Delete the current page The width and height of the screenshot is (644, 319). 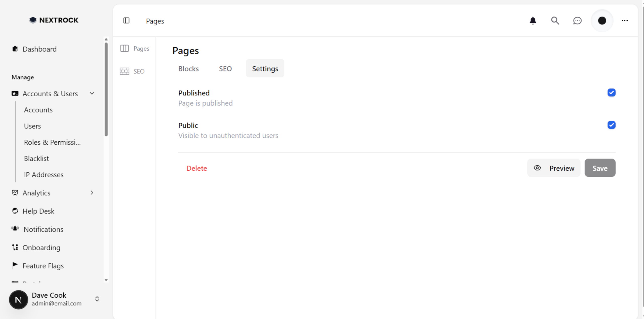point(197,168)
